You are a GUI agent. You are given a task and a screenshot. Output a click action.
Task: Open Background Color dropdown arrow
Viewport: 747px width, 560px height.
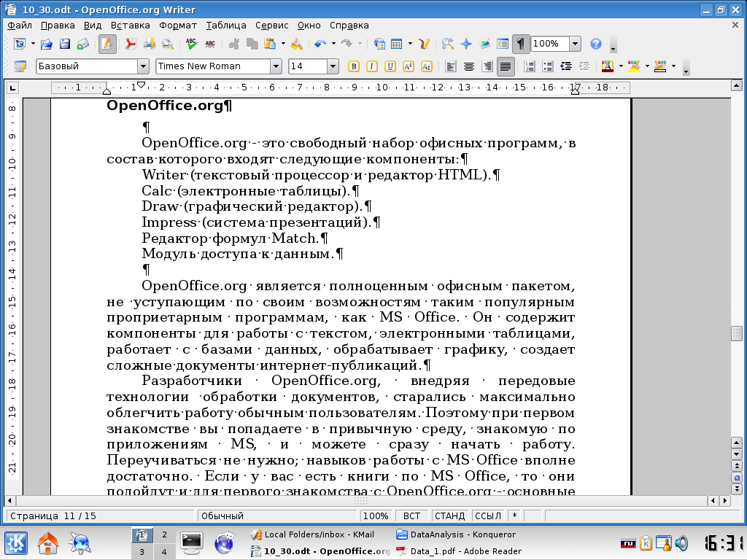point(673,66)
